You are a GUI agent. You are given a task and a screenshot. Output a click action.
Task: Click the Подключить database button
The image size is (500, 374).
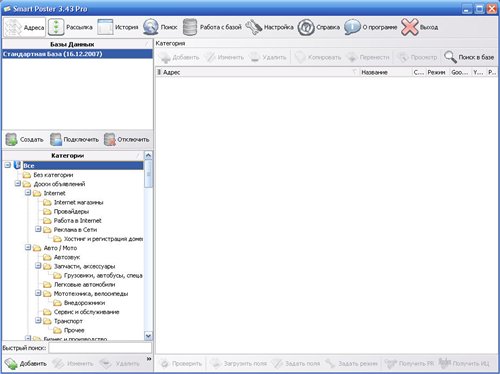[x=75, y=139]
